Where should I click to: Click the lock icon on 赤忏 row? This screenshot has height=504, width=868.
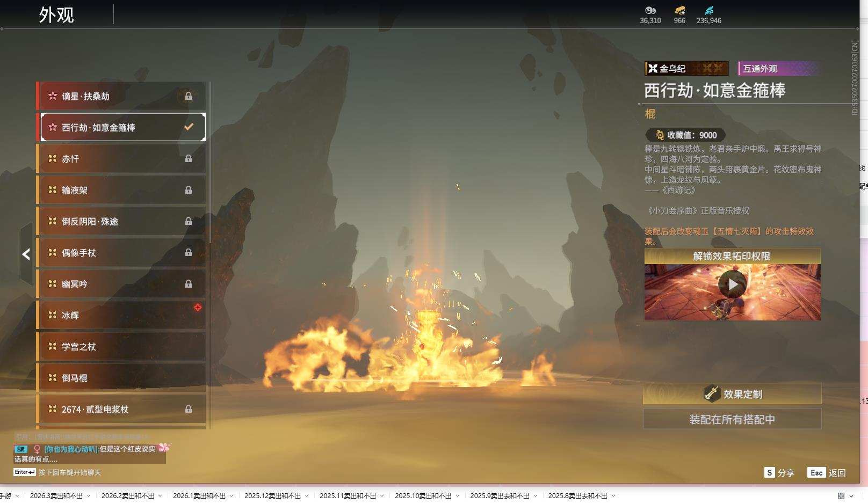click(189, 159)
